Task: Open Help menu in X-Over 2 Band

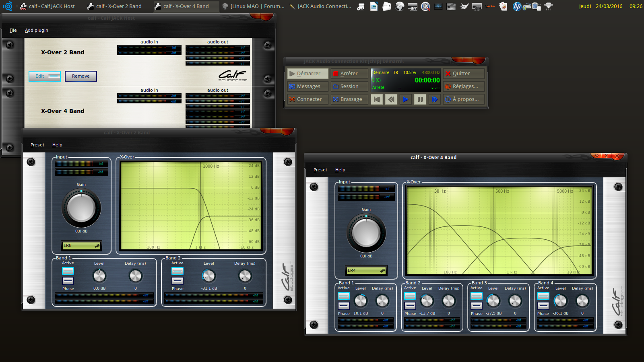Action: pyautogui.click(x=57, y=145)
